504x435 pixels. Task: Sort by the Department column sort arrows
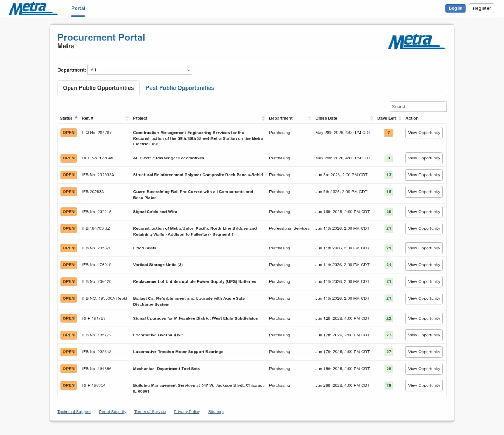(x=309, y=119)
